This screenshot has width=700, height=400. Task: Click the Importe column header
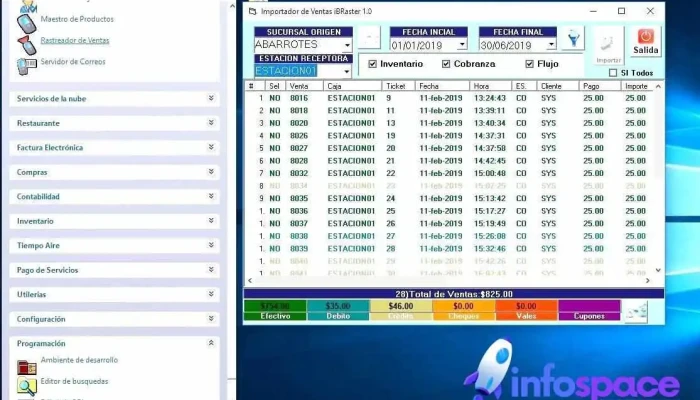[x=637, y=86]
